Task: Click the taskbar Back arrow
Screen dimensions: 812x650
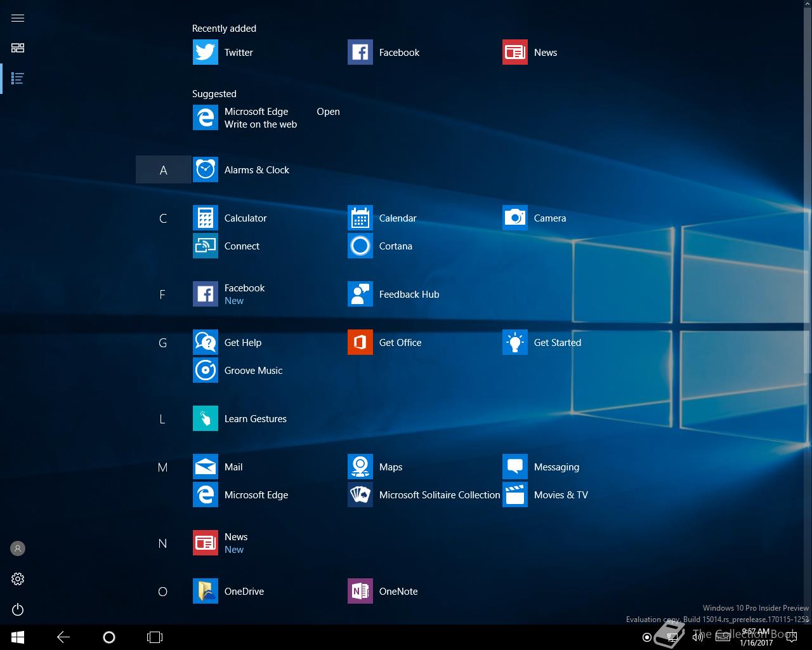Action: tap(63, 637)
